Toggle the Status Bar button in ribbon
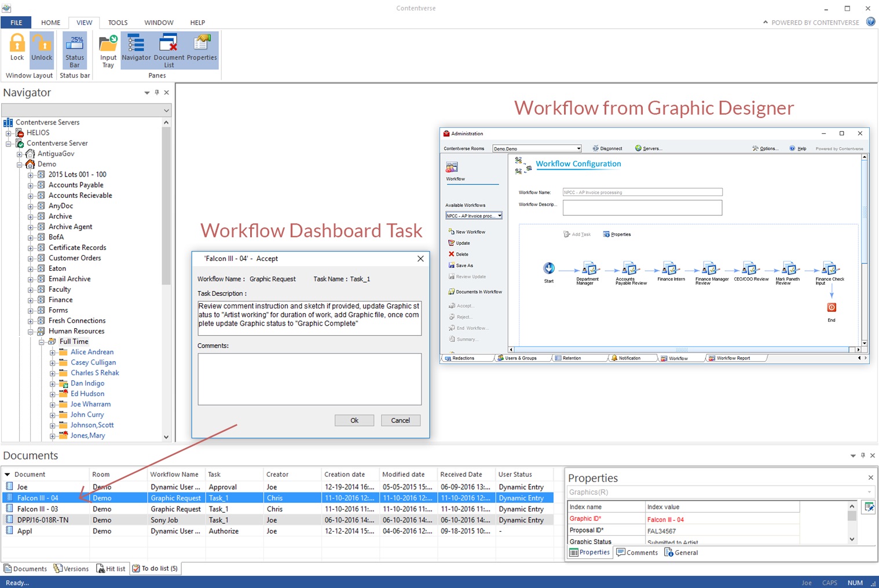The width and height of the screenshot is (879, 588). pos(75,51)
